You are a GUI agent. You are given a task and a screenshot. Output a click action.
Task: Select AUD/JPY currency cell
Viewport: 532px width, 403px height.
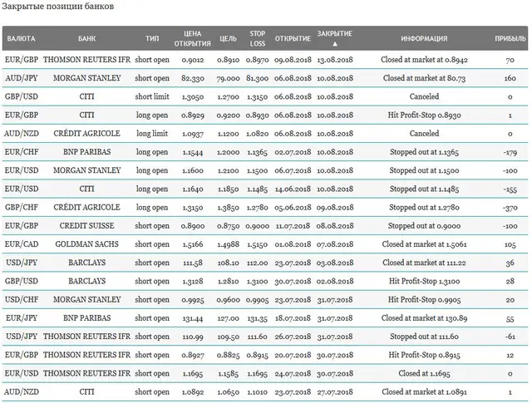22,78
